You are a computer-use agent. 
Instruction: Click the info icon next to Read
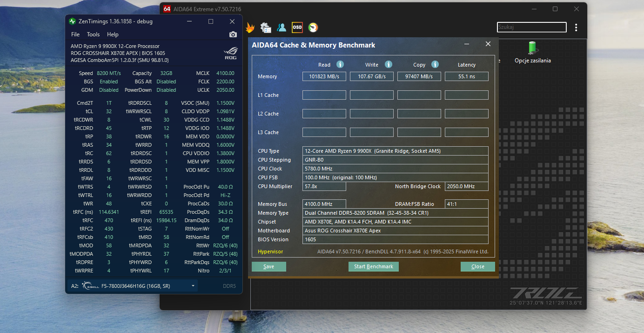(340, 65)
